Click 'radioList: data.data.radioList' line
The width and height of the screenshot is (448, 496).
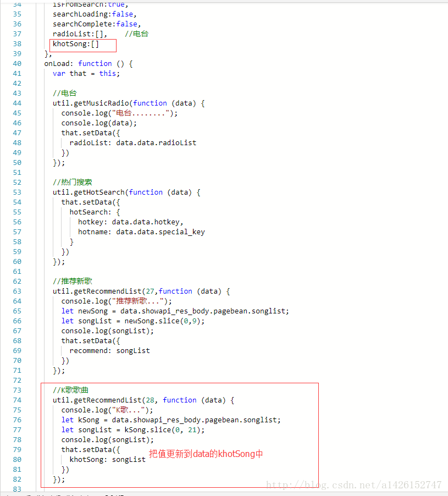pyautogui.click(x=133, y=143)
